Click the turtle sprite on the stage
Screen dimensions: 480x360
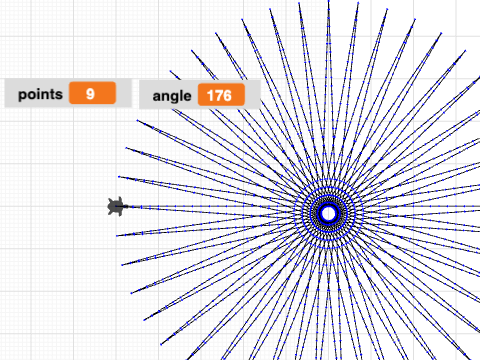[x=116, y=207]
